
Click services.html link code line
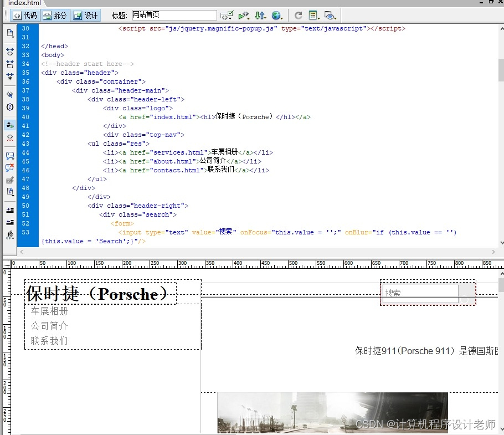188,152
